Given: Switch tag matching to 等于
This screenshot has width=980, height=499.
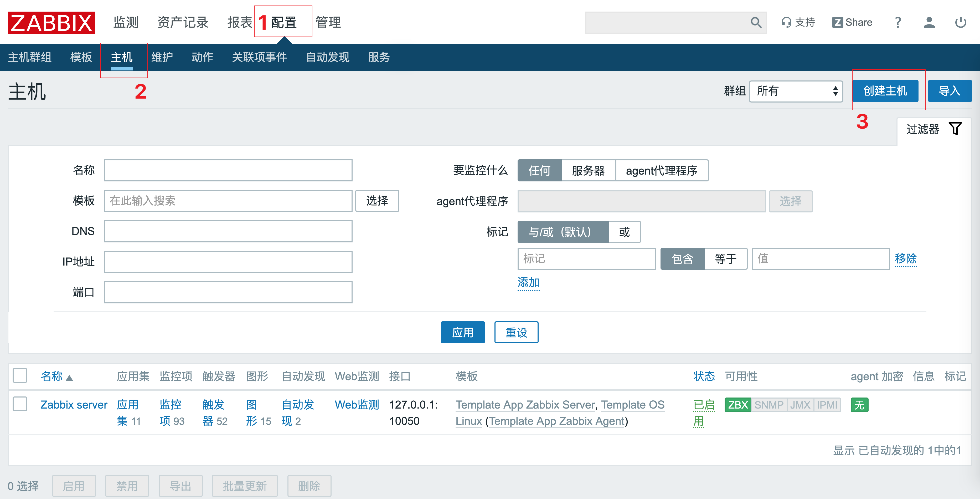Looking at the screenshot, I should pos(725,259).
